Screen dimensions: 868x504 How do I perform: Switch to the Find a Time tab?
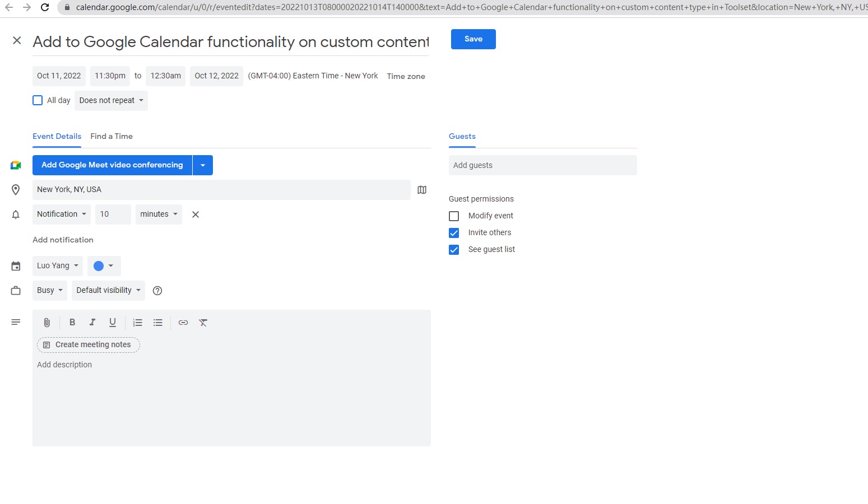(112, 137)
